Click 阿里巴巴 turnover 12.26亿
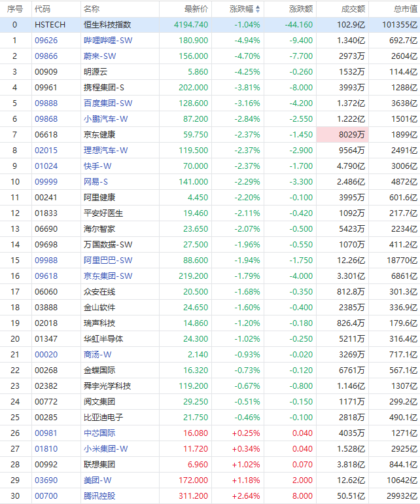Image resolution: width=420 pixels, height=504 pixels. click(x=351, y=261)
